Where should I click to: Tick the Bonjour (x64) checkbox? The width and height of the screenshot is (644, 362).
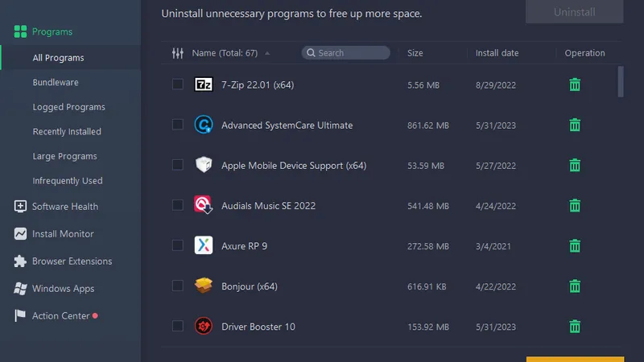point(178,286)
